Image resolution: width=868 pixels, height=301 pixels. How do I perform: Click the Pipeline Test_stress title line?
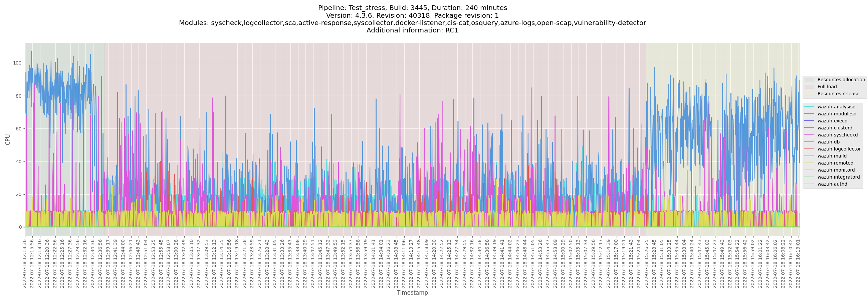click(412, 8)
